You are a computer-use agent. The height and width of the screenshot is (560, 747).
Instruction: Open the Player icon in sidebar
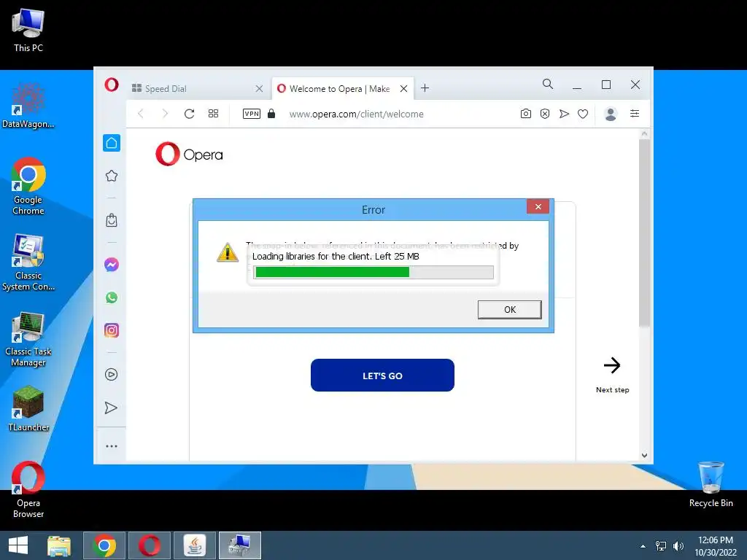tap(112, 374)
